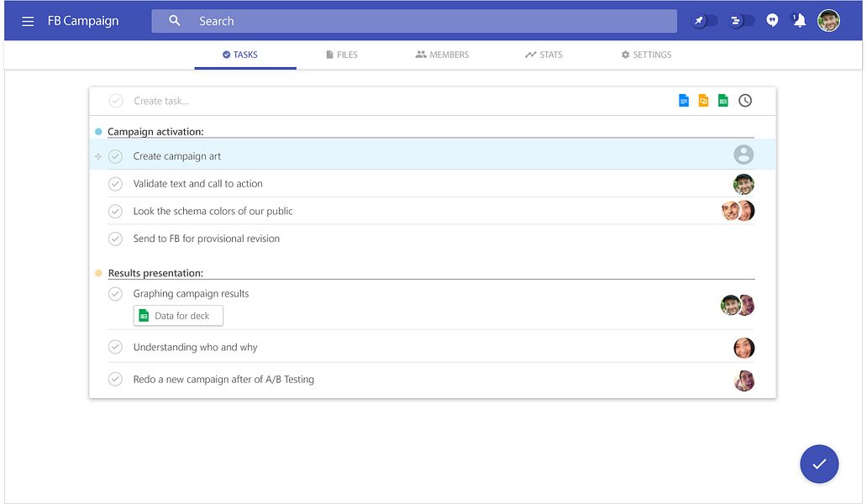867x504 pixels.
Task: Click assignee avatar on Redo a new campaign
Action: [x=744, y=381]
